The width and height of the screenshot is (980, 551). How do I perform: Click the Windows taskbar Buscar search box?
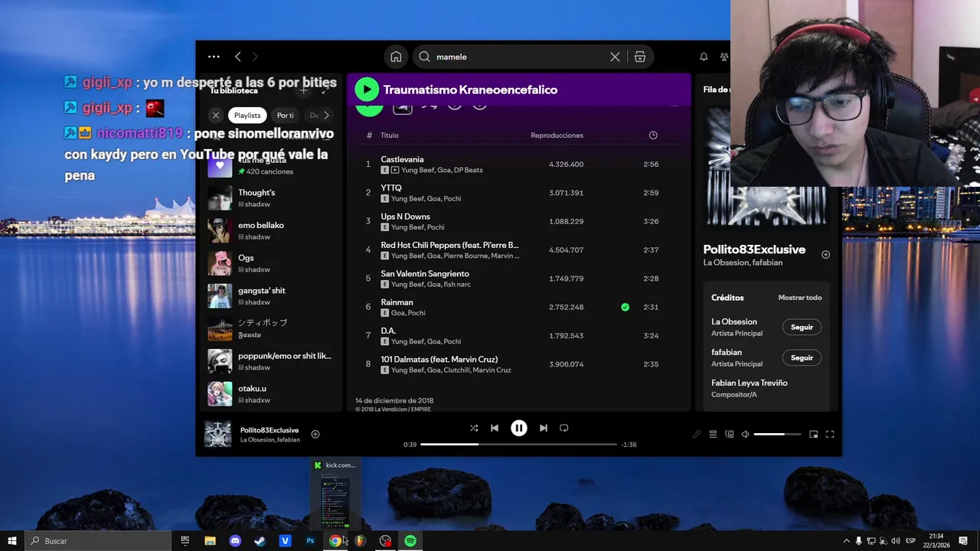coord(98,541)
